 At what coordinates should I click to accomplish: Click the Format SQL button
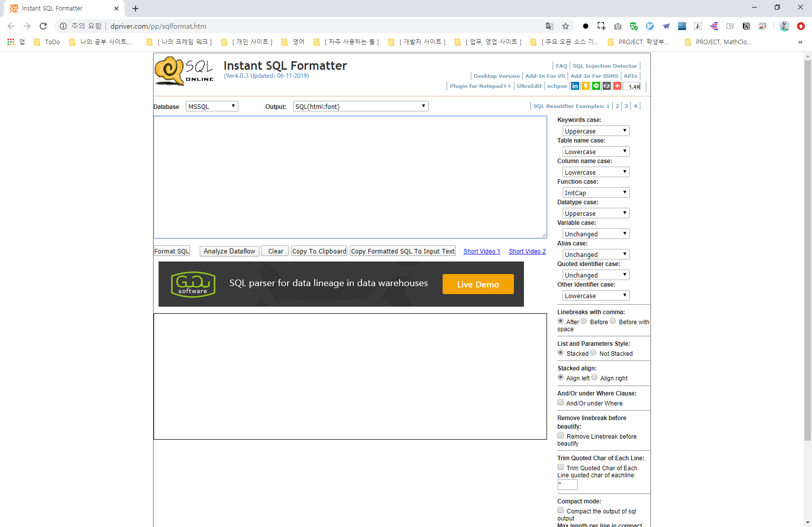(172, 251)
